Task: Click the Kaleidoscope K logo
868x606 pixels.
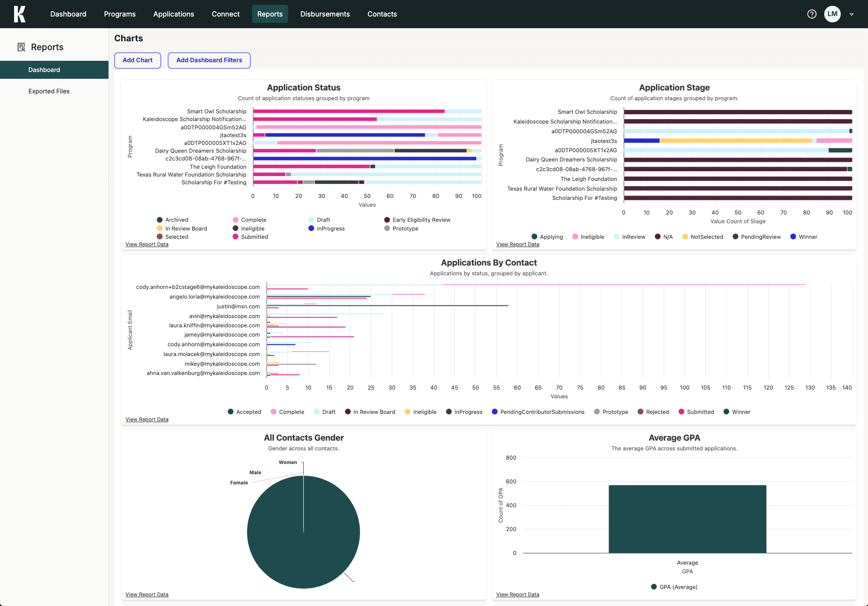Action: [x=19, y=14]
